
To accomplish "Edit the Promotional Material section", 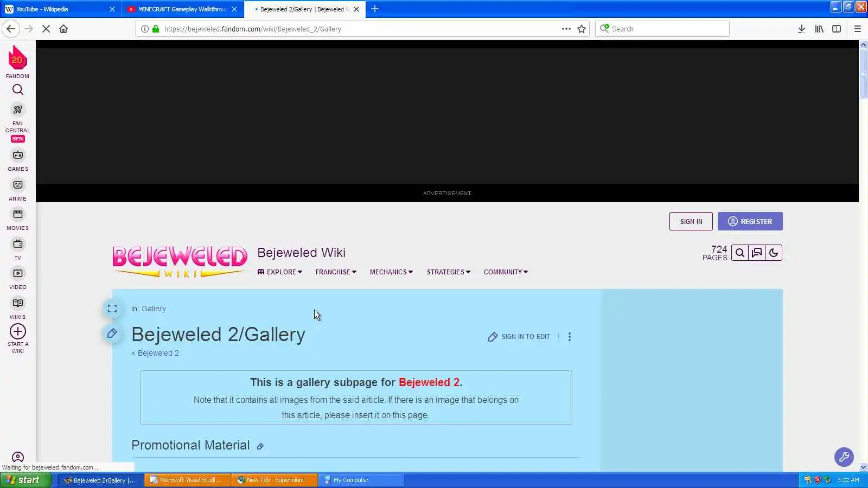I will tap(260, 446).
